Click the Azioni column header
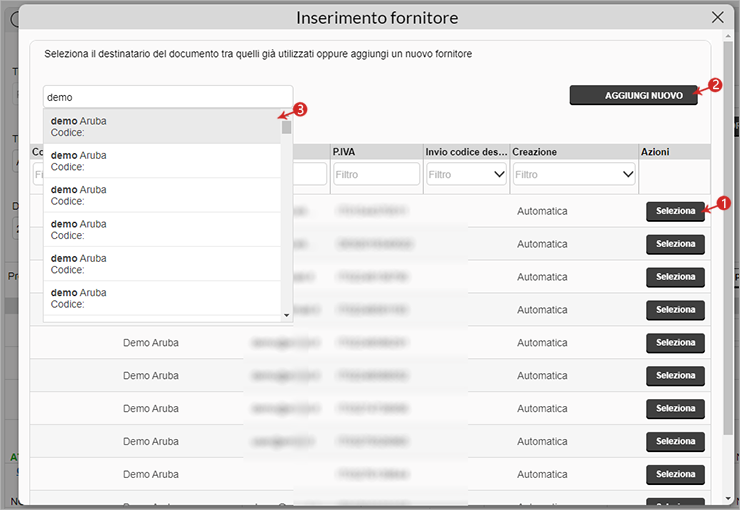The image size is (740, 510). (x=674, y=152)
